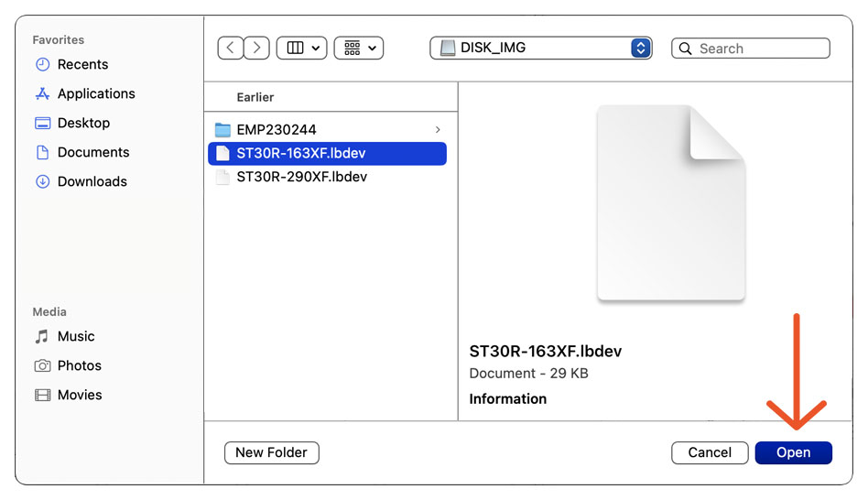868x500 pixels.
Task: Click the EMP230244 folder icon
Action: point(222,130)
